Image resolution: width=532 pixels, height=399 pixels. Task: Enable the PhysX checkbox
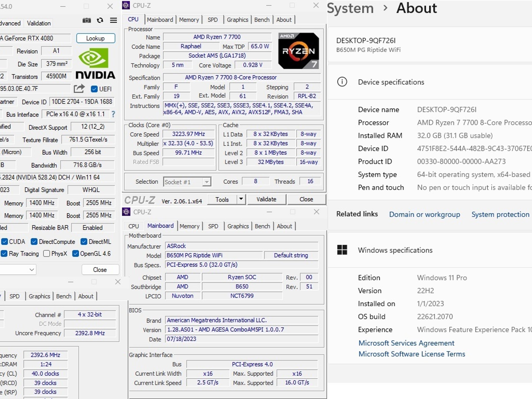pyautogui.click(x=46, y=254)
